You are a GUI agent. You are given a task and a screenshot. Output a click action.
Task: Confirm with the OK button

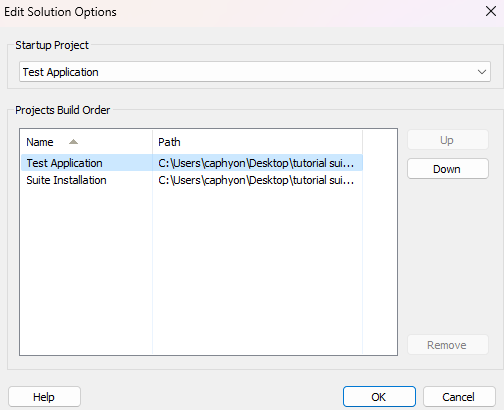click(379, 397)
